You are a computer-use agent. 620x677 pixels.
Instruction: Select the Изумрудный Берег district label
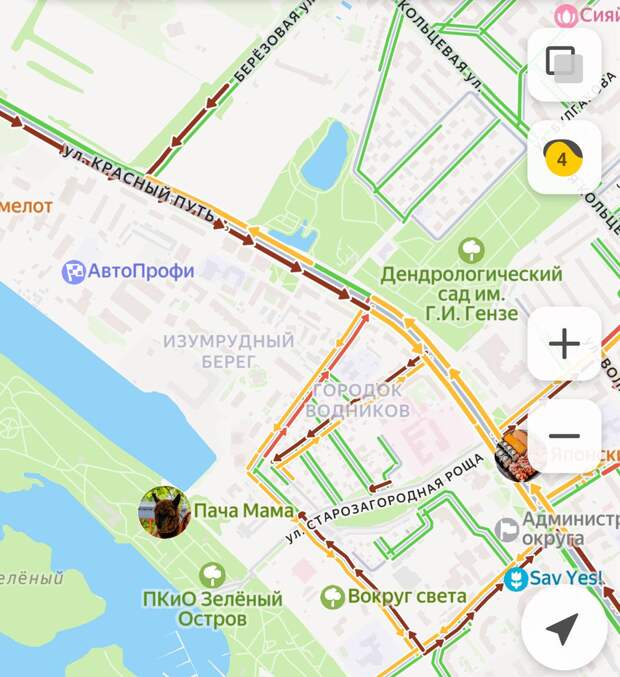point(228,351)
